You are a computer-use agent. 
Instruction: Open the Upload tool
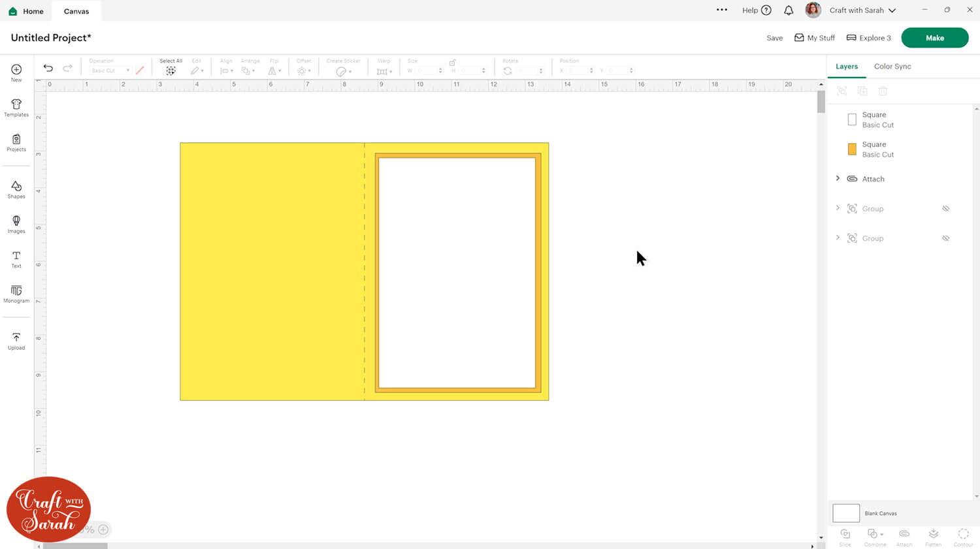[x=16, y=341]
